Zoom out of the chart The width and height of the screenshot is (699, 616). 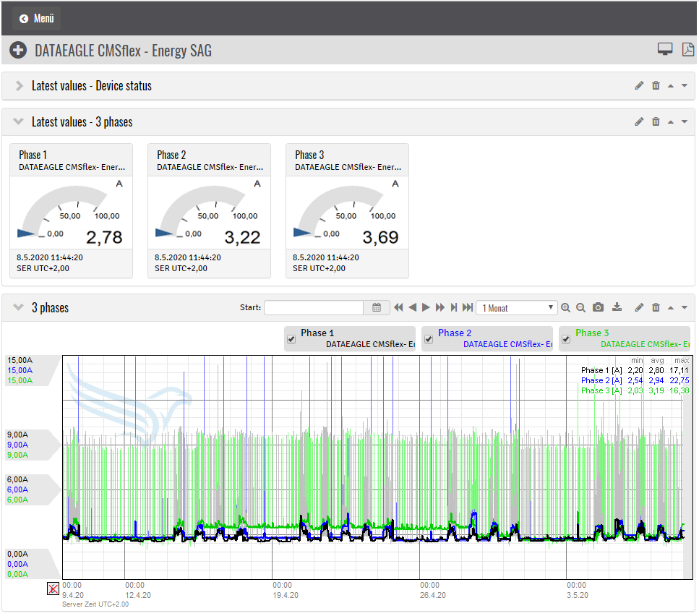(x=580, y=307)
